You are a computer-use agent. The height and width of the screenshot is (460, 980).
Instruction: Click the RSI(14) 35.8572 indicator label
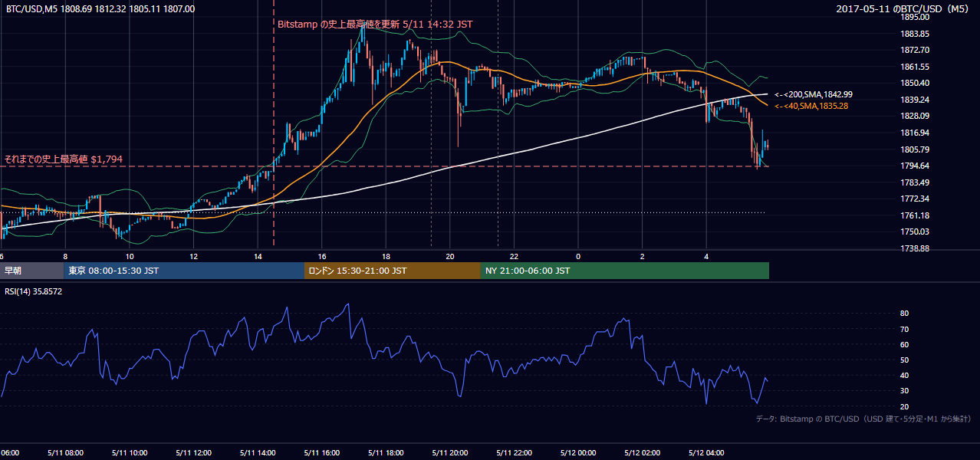click(x=33, y=292)
